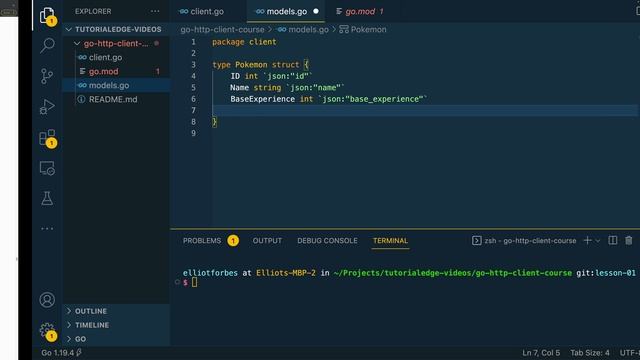The height and width of the screenshot is (360, 640).
Task: Click the EXPLORER panel title
Action: 93,11
